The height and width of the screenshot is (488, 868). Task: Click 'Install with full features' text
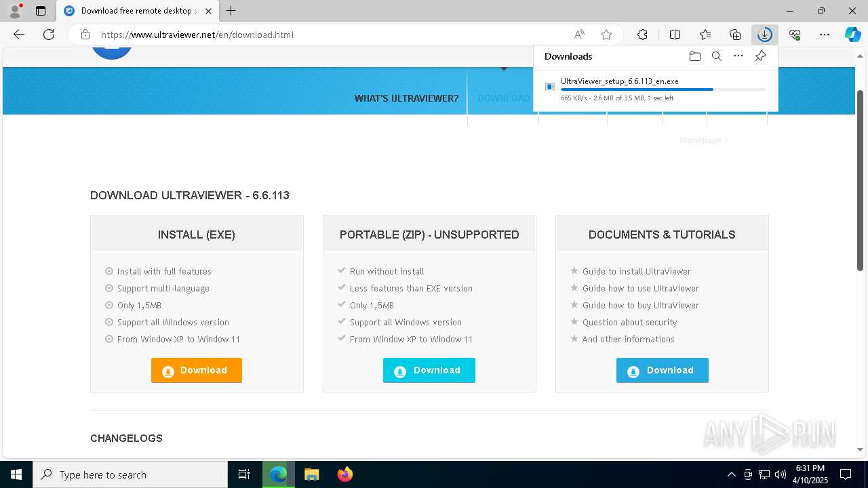coord(164,271)
